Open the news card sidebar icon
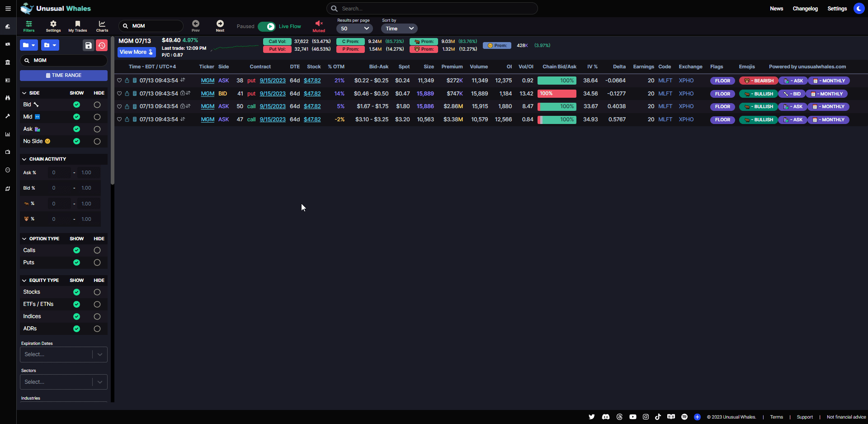 [8, 80]
